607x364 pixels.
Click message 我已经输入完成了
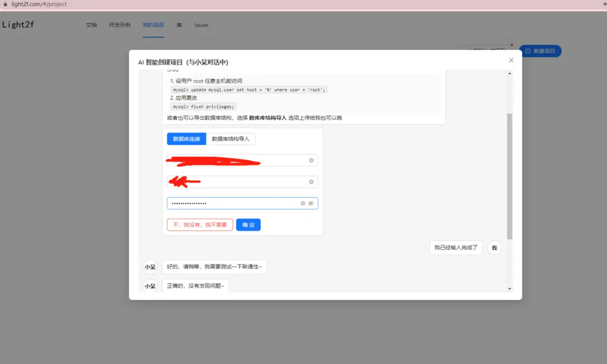456,247
